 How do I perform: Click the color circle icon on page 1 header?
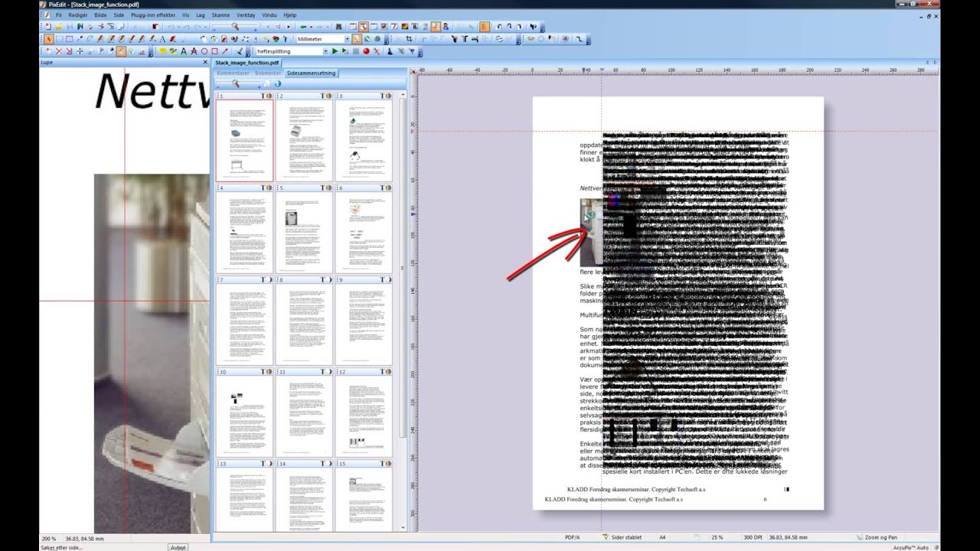point(268,96)
